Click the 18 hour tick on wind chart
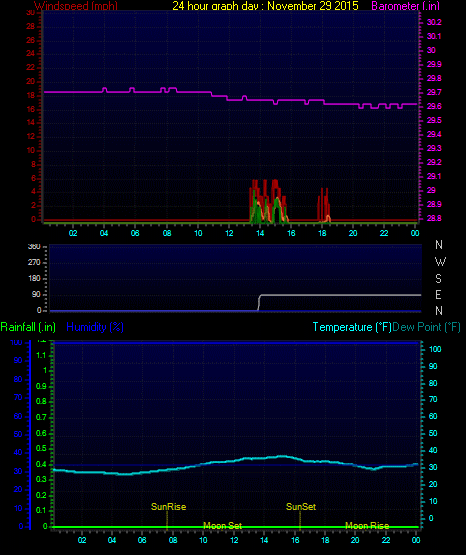466x555 pixels. coord(322,233)
